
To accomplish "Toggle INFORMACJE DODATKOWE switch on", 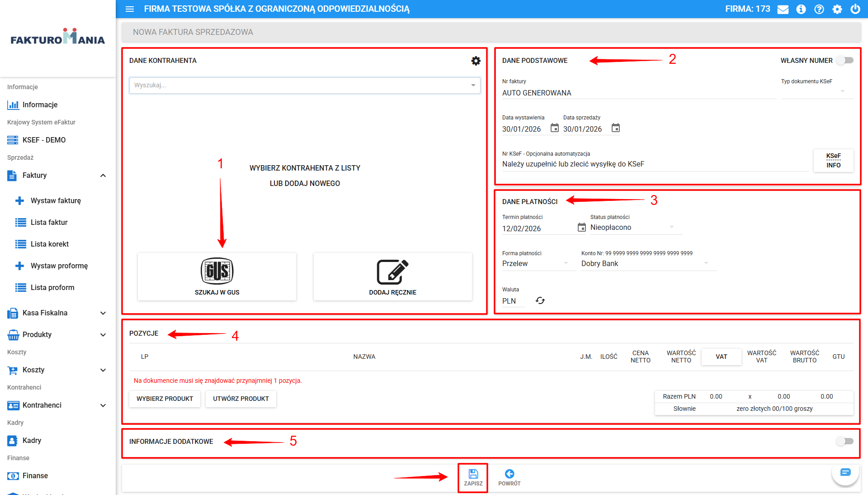I will [844, 441].
